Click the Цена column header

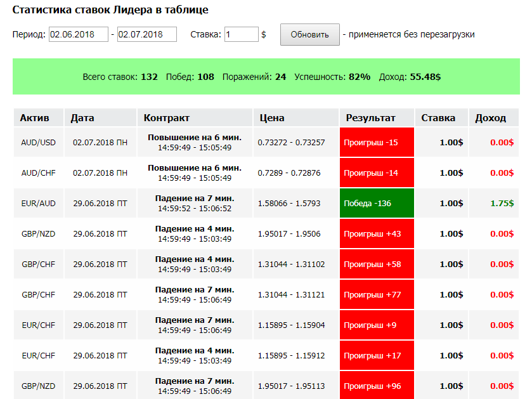296,118
